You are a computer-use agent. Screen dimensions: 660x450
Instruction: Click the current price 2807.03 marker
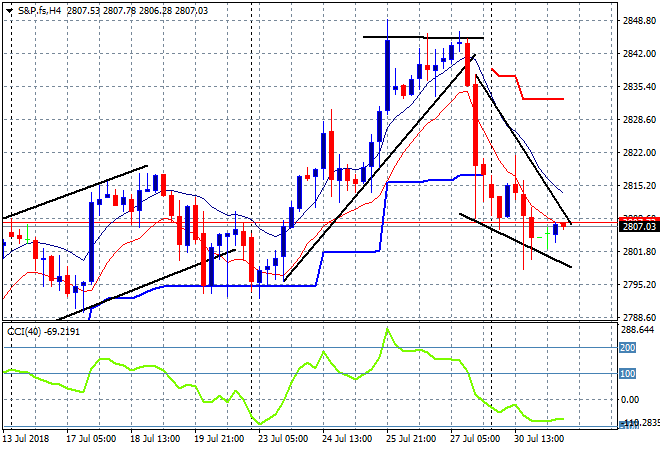click(x=639, y=226)
